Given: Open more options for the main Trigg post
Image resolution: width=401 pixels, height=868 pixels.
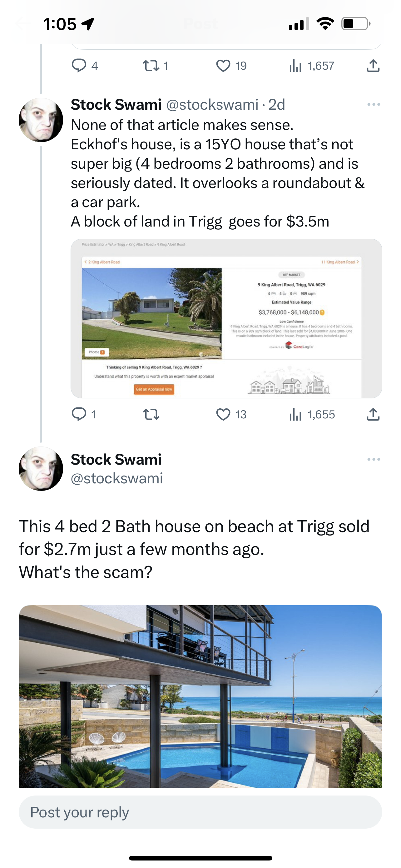Looking at the screenshot, I should [x=374, y=459].
